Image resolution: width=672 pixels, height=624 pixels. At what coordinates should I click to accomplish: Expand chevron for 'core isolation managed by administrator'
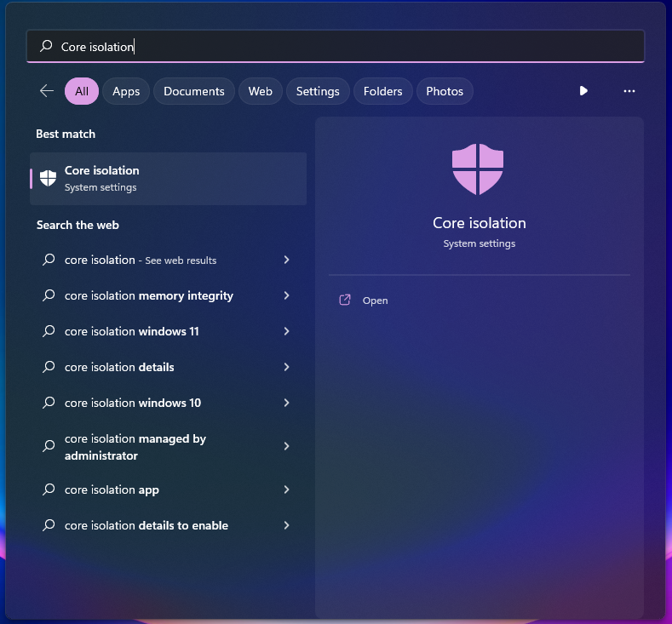tap(287, 446)
